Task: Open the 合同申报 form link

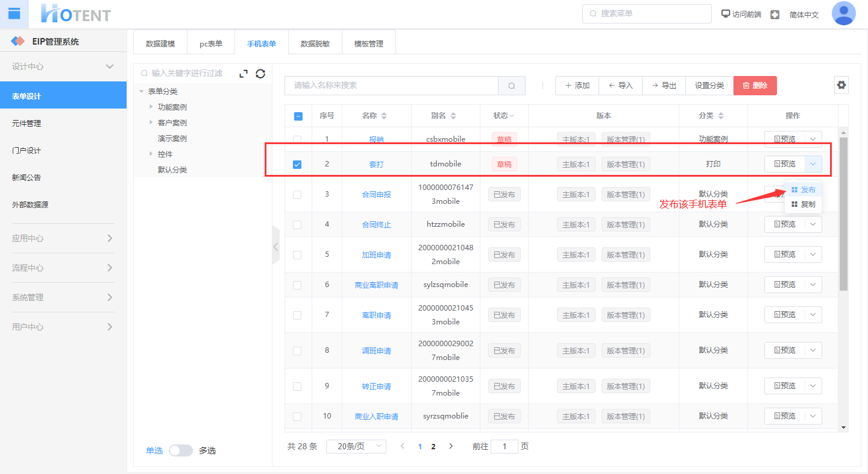Action: click(376, 194)
